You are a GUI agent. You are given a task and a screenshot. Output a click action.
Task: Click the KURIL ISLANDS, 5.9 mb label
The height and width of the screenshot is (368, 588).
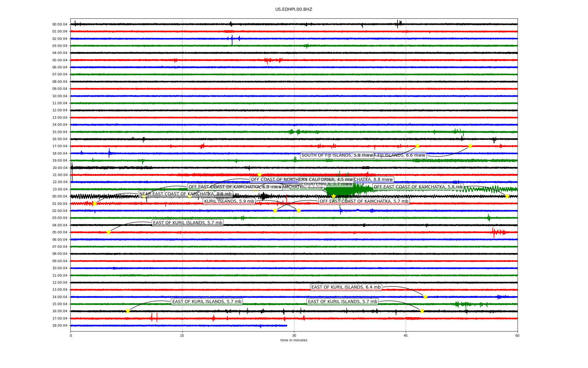229,201
